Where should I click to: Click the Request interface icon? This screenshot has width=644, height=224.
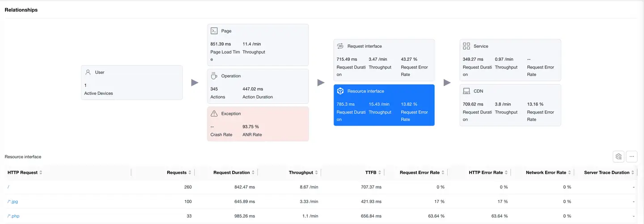340,46
